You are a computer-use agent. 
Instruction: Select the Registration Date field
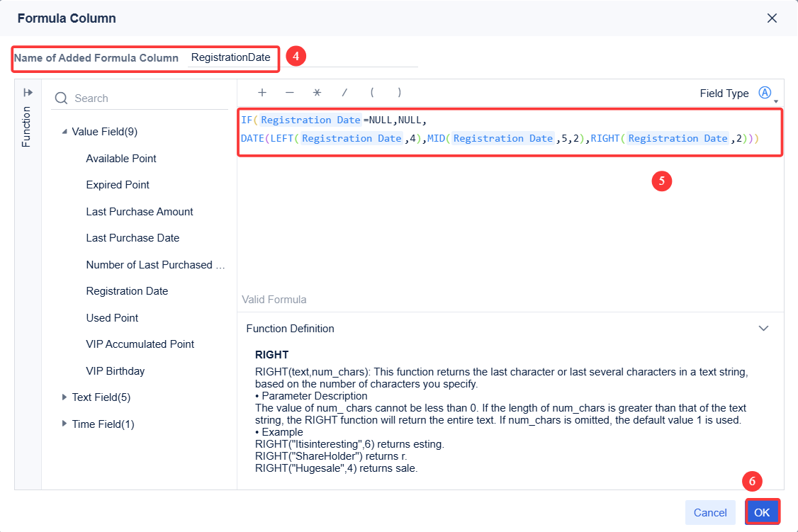coord(127,290)
